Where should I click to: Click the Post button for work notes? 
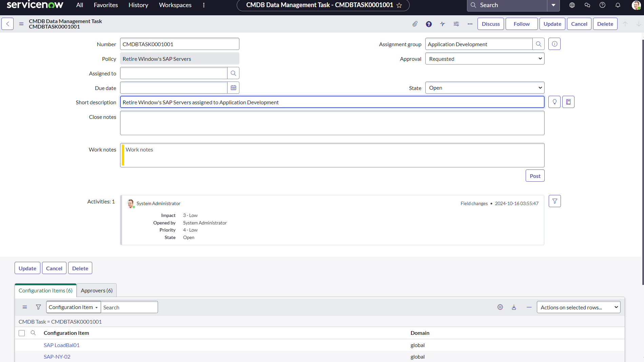point(535,176)
